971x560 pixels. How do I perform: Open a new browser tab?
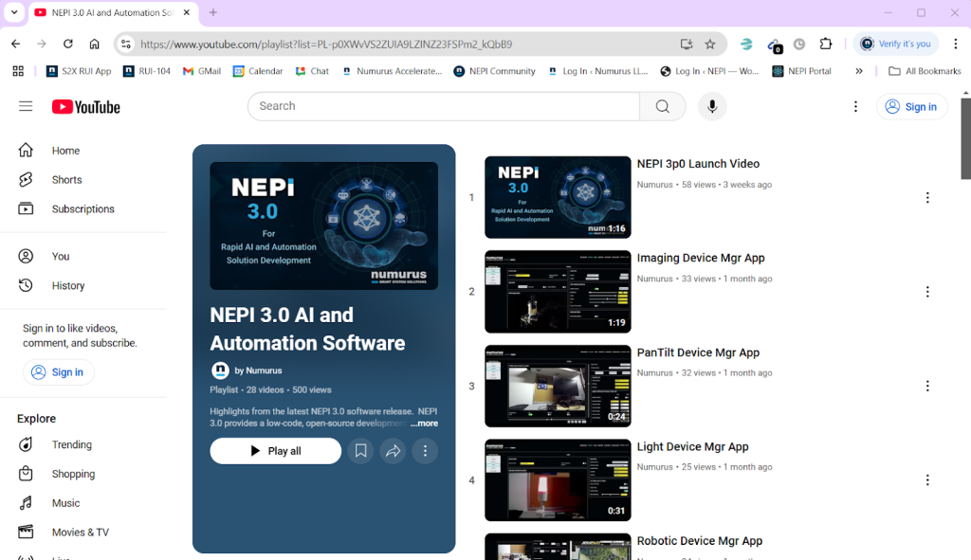[213, 12]
